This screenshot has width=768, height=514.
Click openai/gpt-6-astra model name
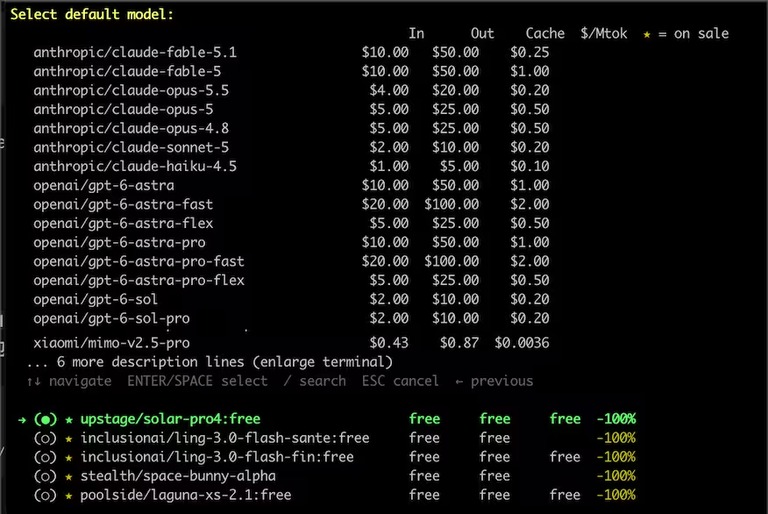[104, 186]
